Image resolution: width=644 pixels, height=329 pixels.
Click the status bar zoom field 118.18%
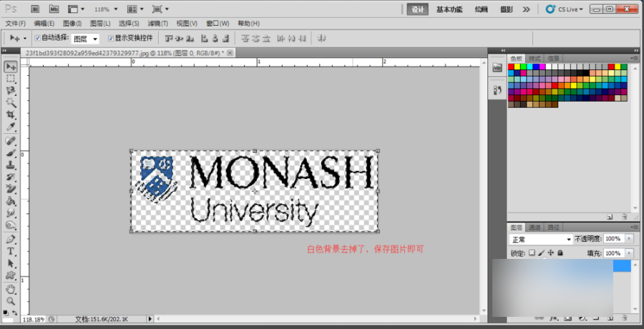point(34,319)
